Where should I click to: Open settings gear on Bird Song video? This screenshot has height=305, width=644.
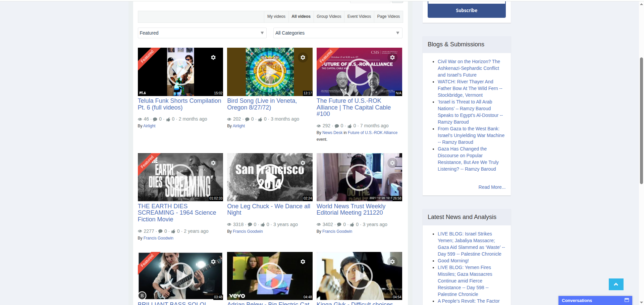click(303, 57)
